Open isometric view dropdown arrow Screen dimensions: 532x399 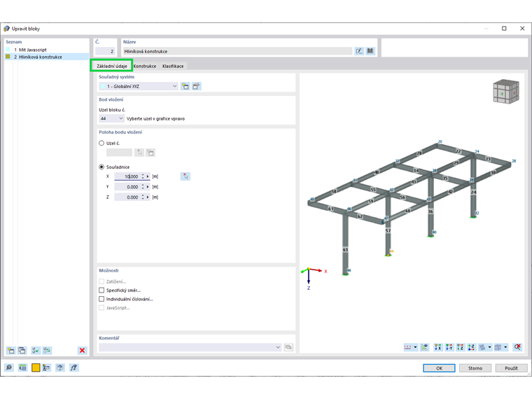[489, 347]
